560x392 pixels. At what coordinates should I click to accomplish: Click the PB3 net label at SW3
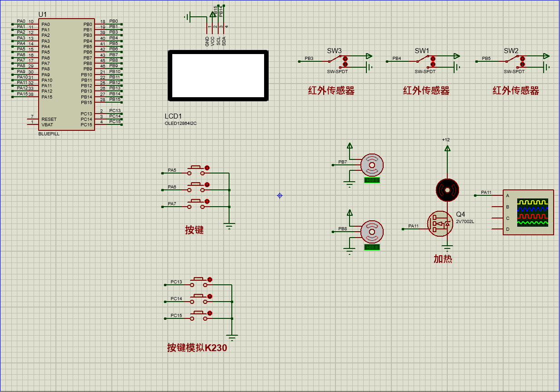tap(309, 59)
